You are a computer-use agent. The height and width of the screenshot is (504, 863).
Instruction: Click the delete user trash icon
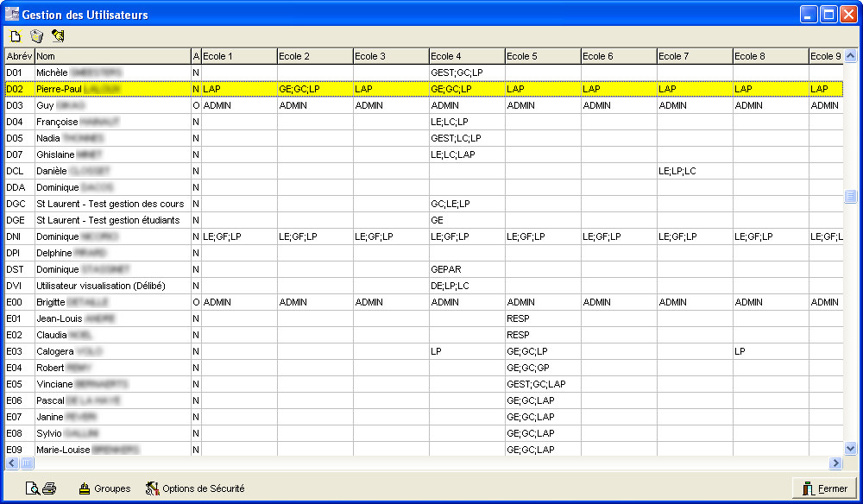pyautogui.click(x=37, y=36)
